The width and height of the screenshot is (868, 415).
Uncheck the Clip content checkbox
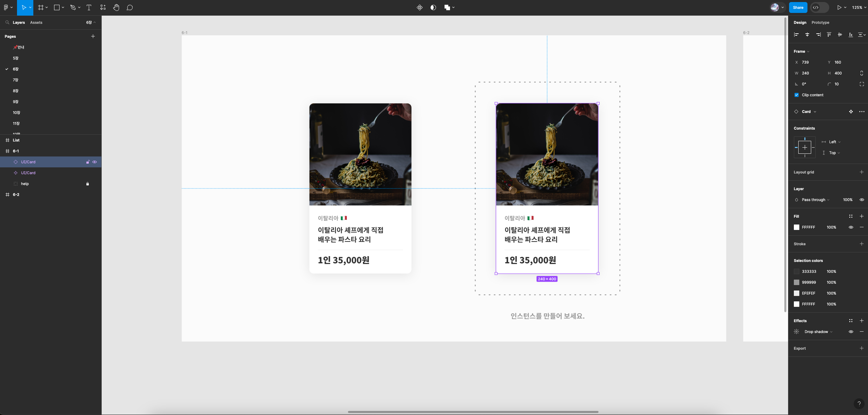click(x=797, y=95)
